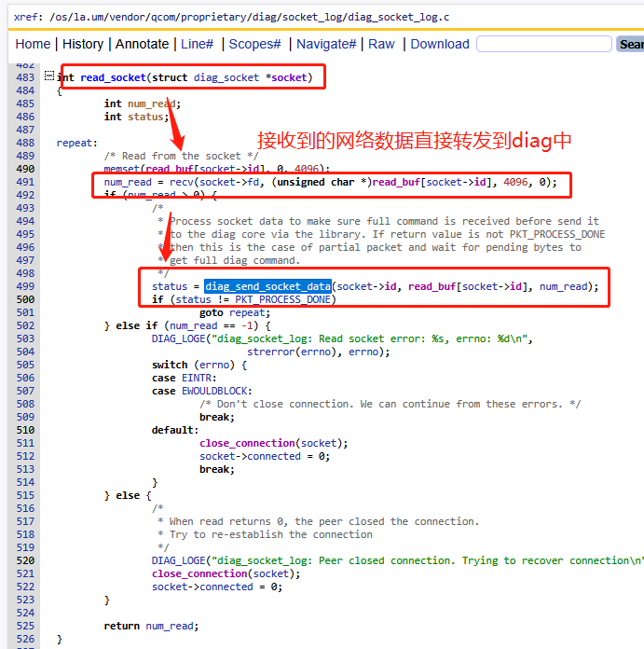Click the Search button
644x649 pixels.
[x=630, y=44]
